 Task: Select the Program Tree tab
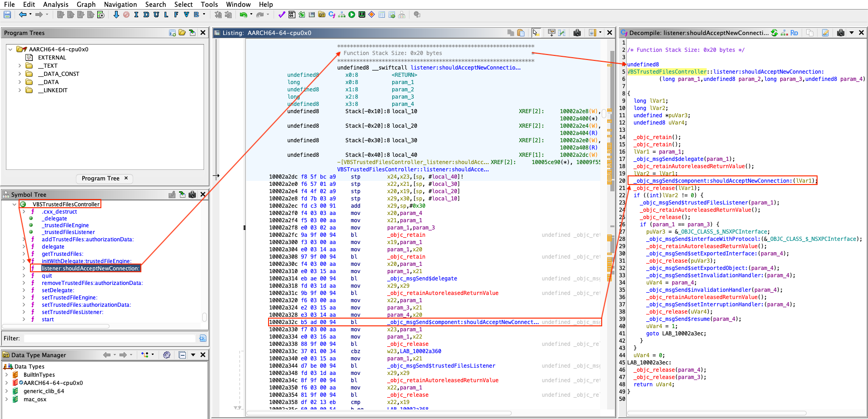pyautogui.click(x=100, y=179)
